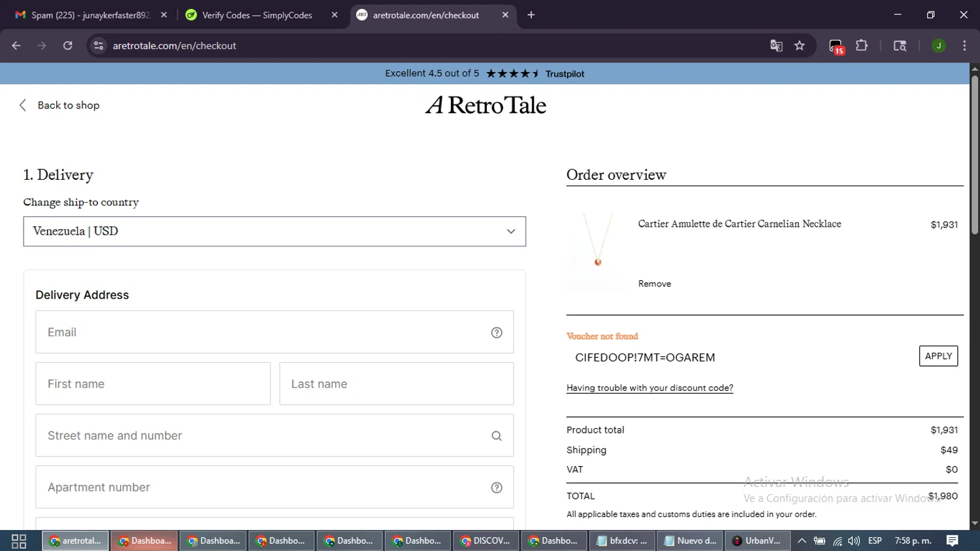Click the Last name field
This screenshot has height=551, width=980.
pyautogui.click(x=397, y=384)
